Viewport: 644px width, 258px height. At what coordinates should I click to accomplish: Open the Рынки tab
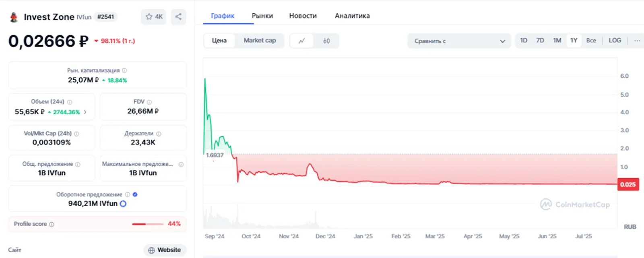262,16
